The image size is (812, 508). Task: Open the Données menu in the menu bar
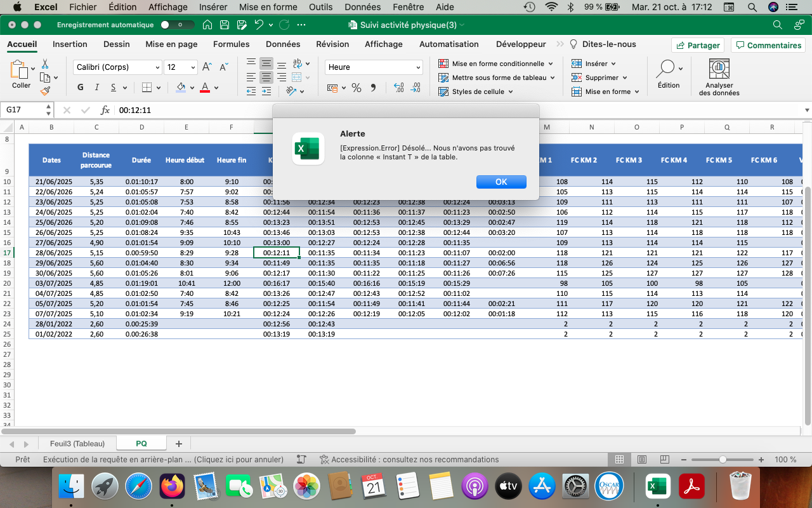click(362, 7)
